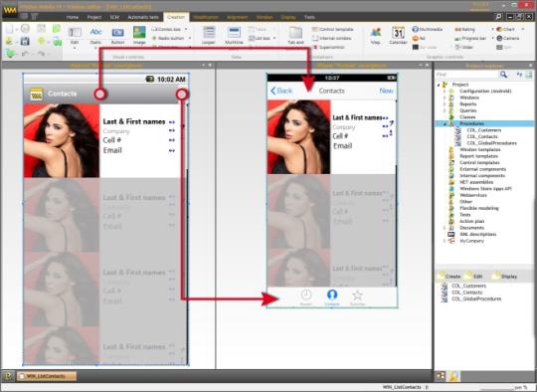Insert a Control template

tap(332, 30)
